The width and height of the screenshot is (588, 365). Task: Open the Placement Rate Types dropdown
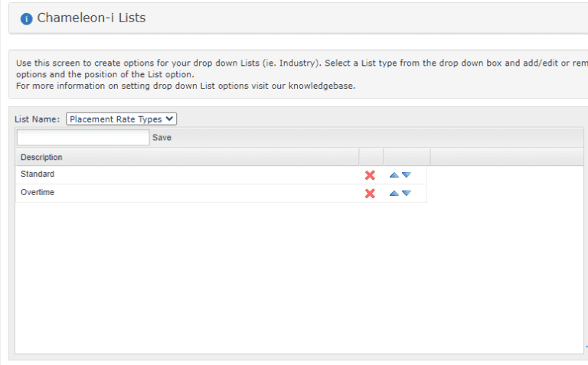coord(121,119)
